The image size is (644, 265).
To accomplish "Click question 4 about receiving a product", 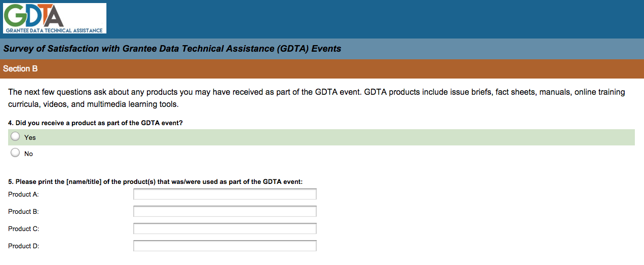I will (95, 123).
